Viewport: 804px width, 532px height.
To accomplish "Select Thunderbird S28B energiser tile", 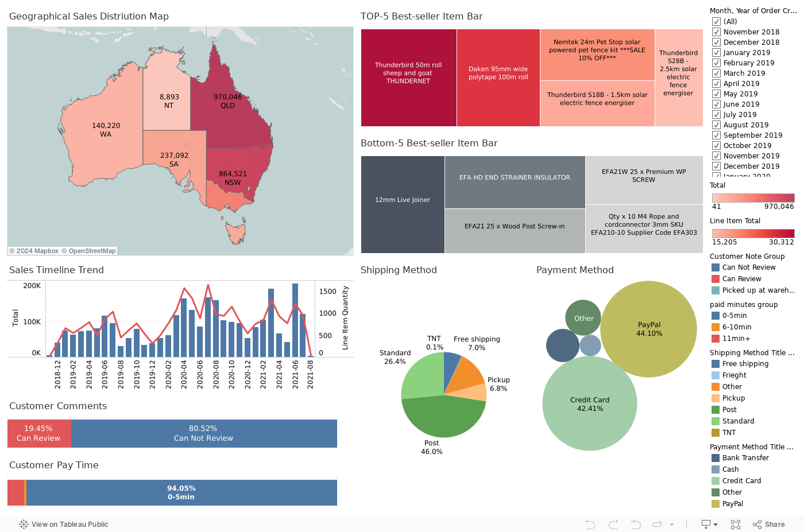I will click(x=679, y=77).
